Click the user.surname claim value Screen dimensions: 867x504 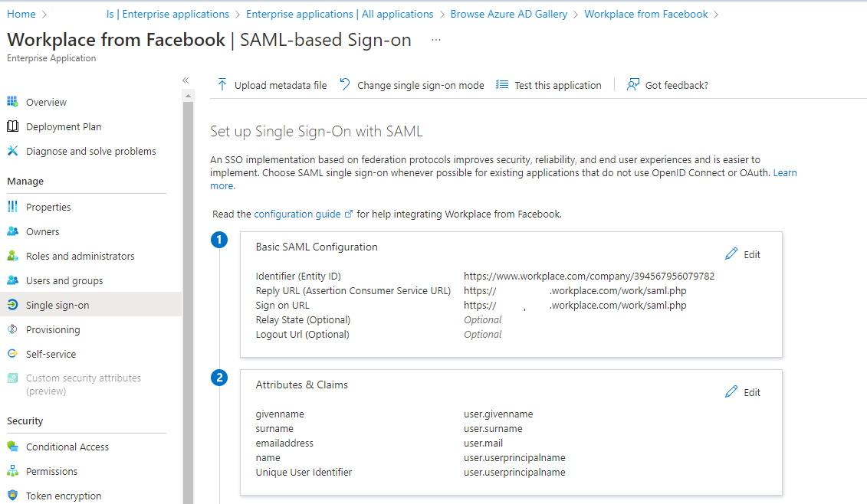[x=493, y=428]
